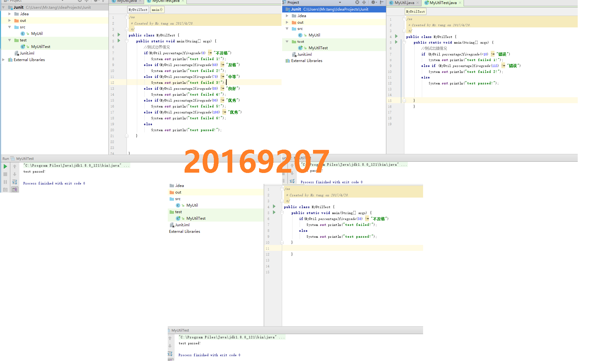Jump up the stack trace in left Run panel
593x364 pixels.
click(15, 166)
